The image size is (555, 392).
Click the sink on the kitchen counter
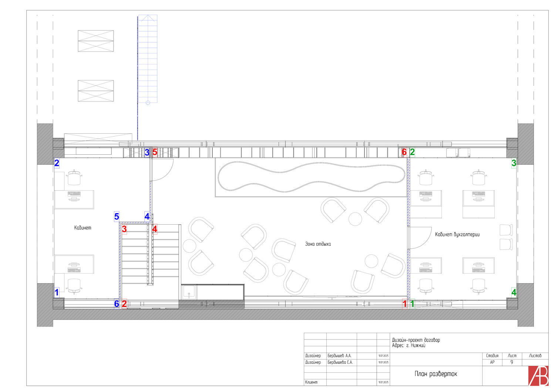189,292
